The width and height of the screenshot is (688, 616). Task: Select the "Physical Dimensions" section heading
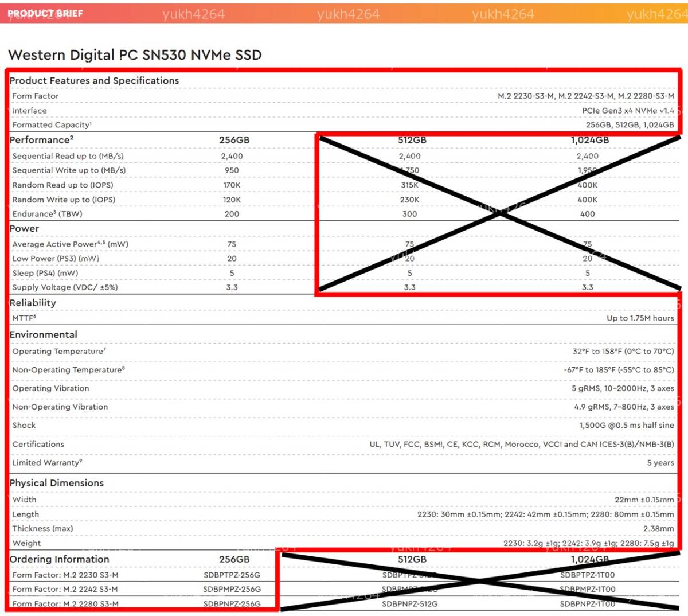click(57, 483)
